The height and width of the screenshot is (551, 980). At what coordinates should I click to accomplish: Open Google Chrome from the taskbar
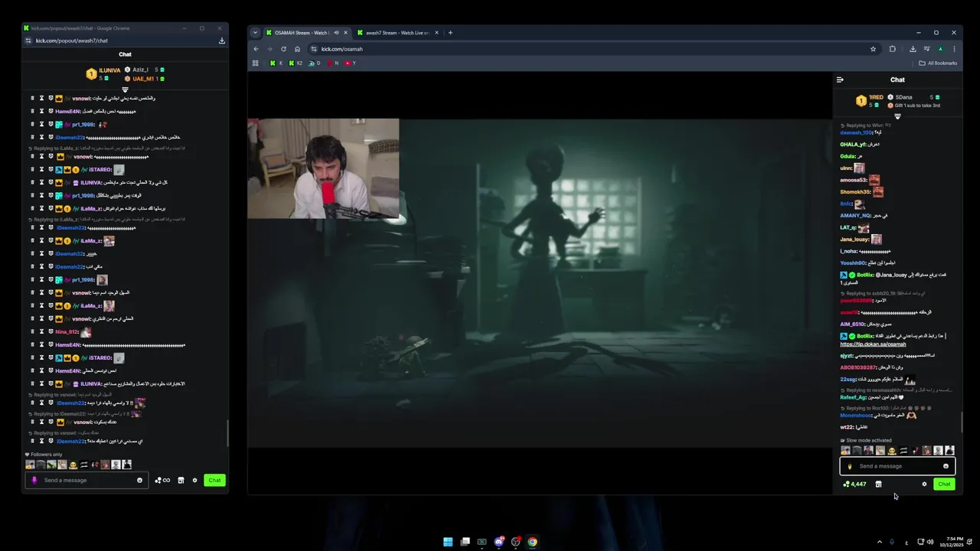[x=532, y=542]
